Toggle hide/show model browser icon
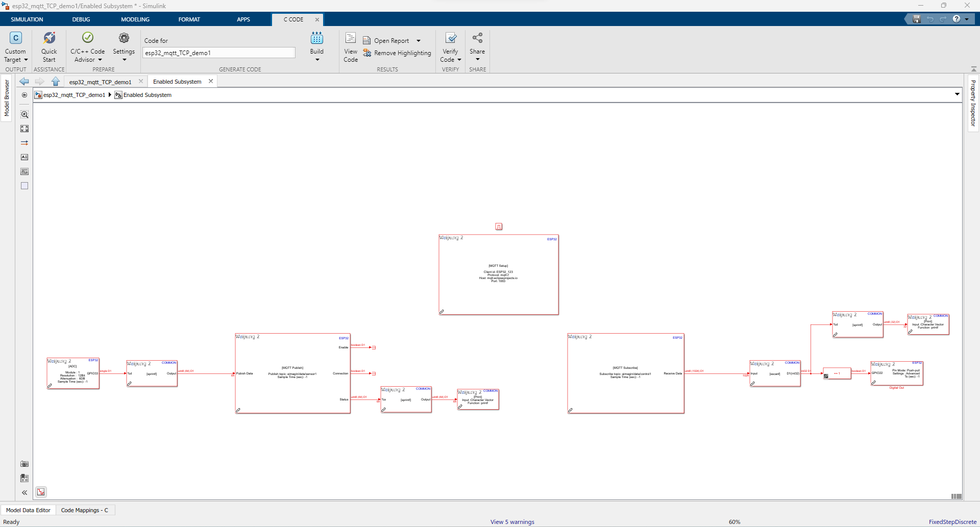The height and width of the screenshot is (527, 980). point(24,95)
